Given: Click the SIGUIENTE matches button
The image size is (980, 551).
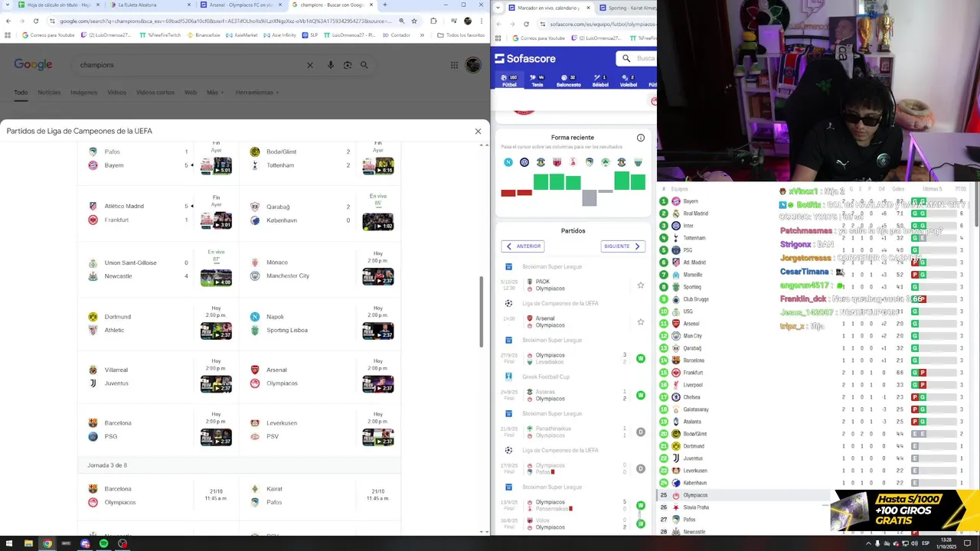Looking at the screenshot, I should coord(622,246).
